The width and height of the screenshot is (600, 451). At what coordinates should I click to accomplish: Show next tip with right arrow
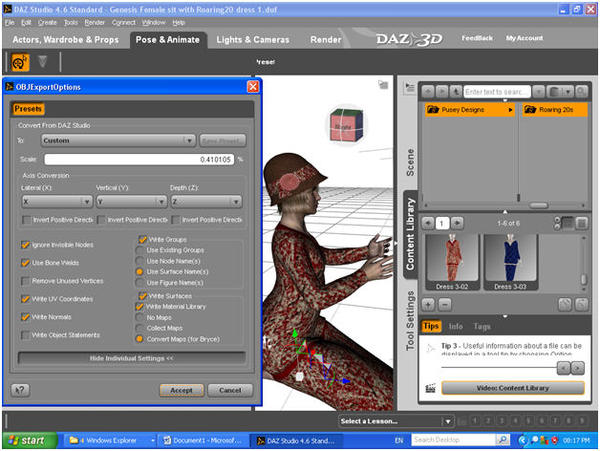pos(577,368)
